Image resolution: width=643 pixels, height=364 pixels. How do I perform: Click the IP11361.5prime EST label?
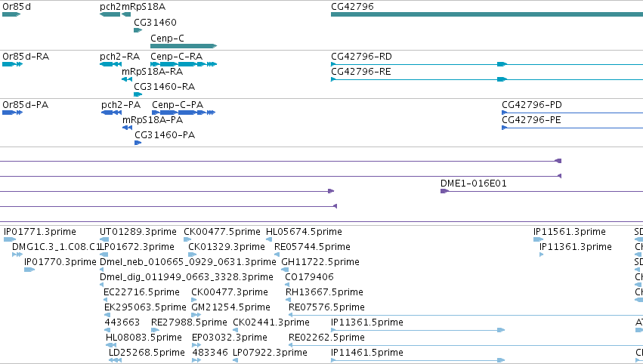[x=367, y=323]
